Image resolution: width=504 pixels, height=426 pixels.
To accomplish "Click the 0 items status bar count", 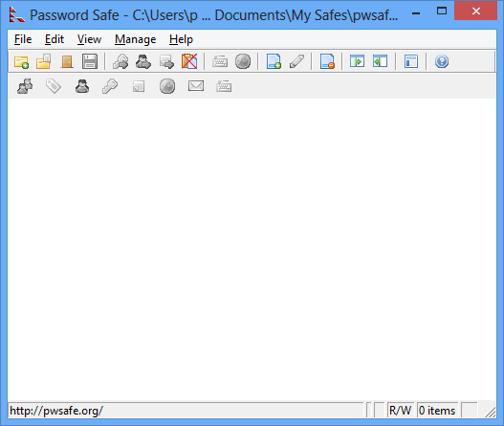I will pos(437,411).
